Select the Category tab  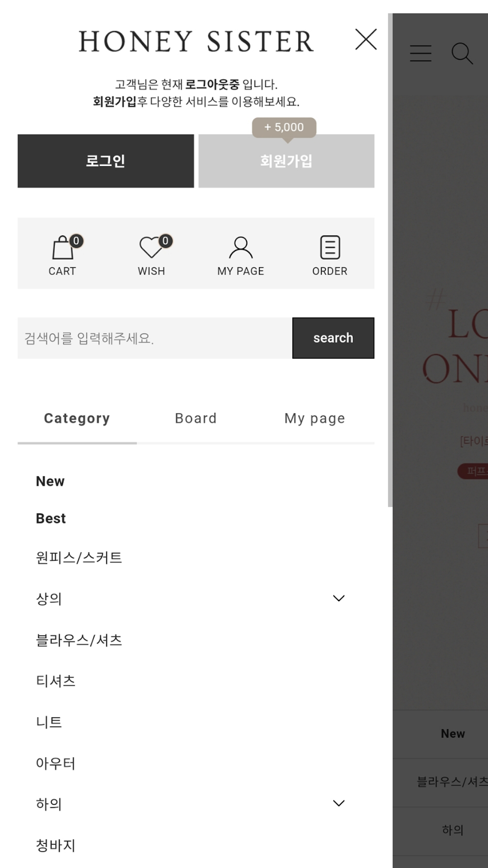pyautogui.click(x=77, y=419)
